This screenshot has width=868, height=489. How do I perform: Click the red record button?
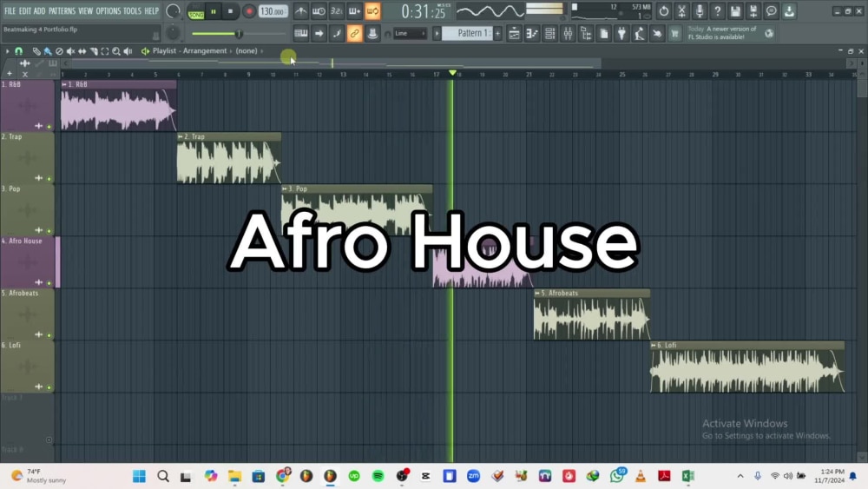point(249,11)
